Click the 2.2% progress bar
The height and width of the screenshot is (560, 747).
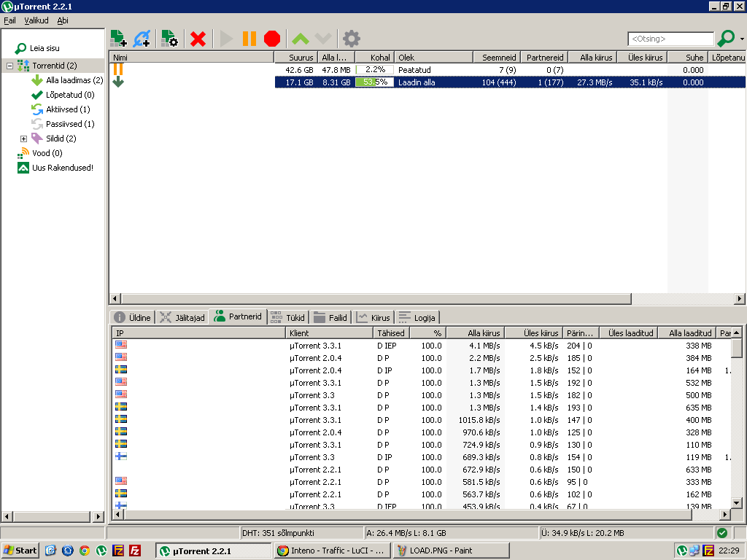tap(374, 70)
